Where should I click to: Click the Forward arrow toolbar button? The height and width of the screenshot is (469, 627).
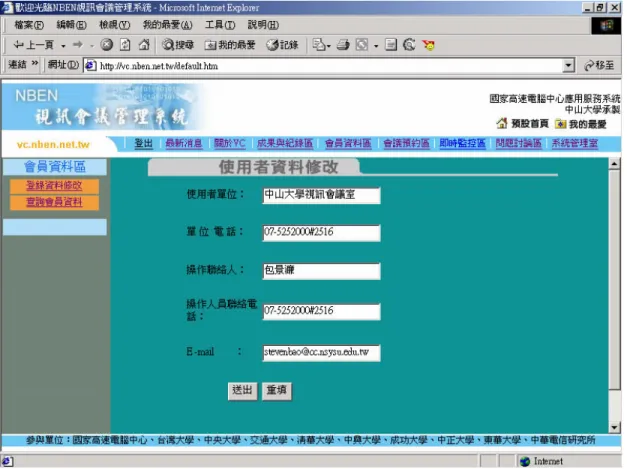(x=78, y=45)
